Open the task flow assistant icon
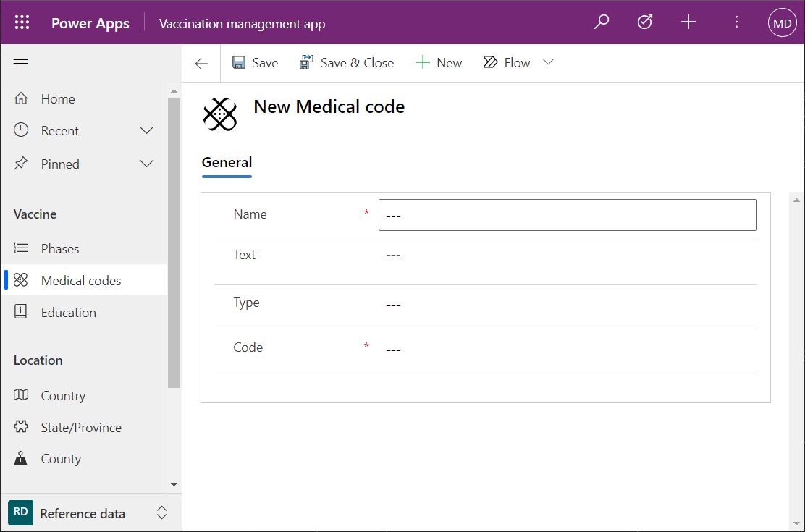This screenshot has width=805, height=532. tap(645, 22)
